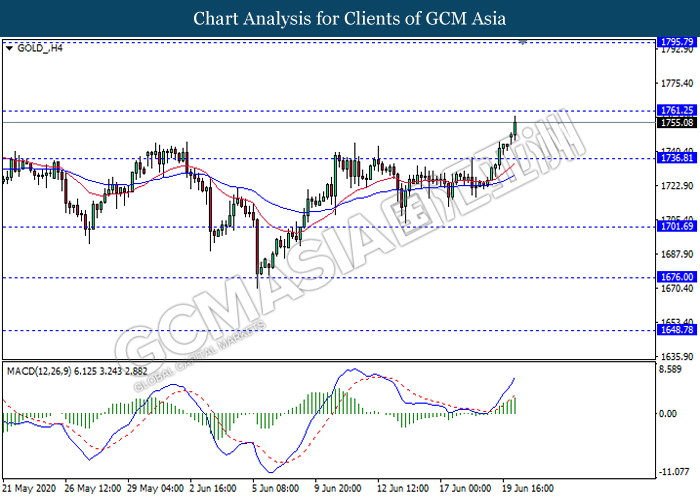This screenshot has width=700, height=500.
Task: Click the 2 Jun 16:00 time label
Action: coord(213,488)
